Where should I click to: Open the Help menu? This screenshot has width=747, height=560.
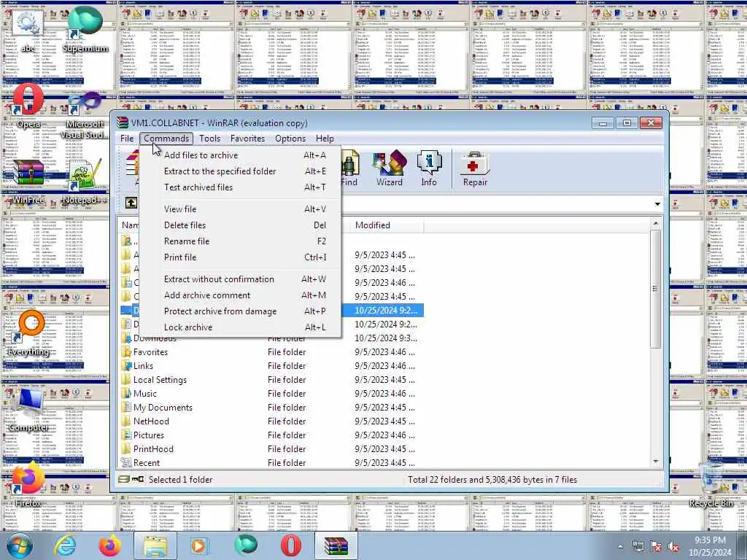(325, 139)
